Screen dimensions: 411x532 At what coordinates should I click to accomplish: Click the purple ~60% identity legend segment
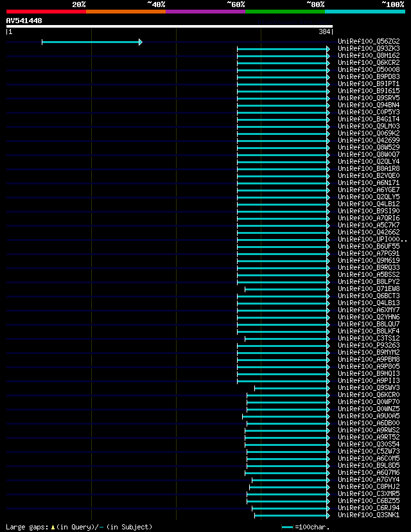tap(205, 12)
